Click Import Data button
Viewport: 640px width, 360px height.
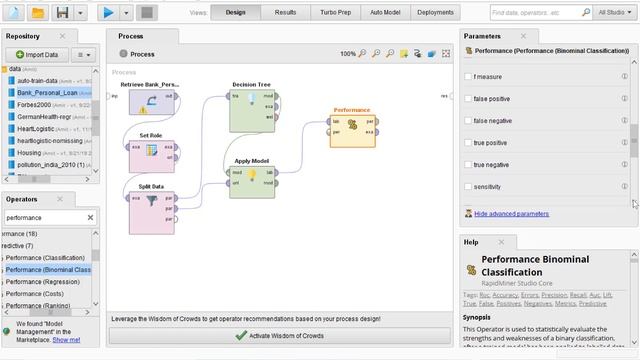37,55
